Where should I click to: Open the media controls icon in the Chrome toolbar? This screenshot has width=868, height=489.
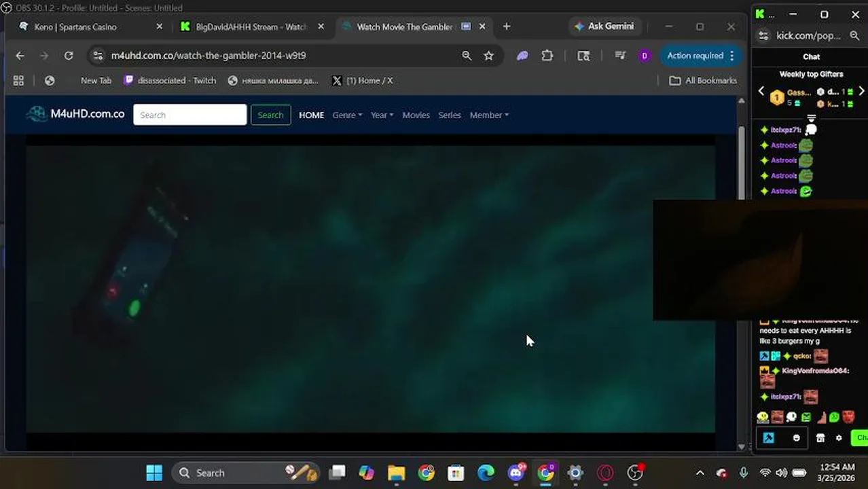tap(620, 56)
